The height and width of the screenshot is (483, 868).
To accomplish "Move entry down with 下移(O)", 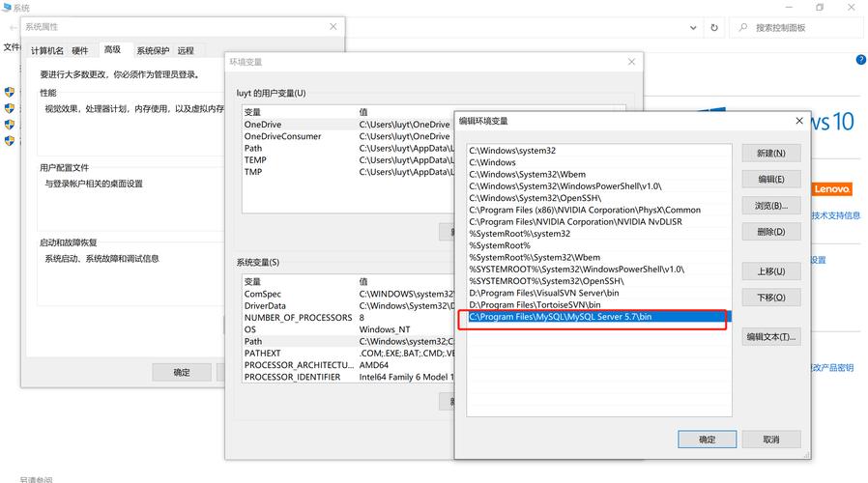I will [771, 298].
